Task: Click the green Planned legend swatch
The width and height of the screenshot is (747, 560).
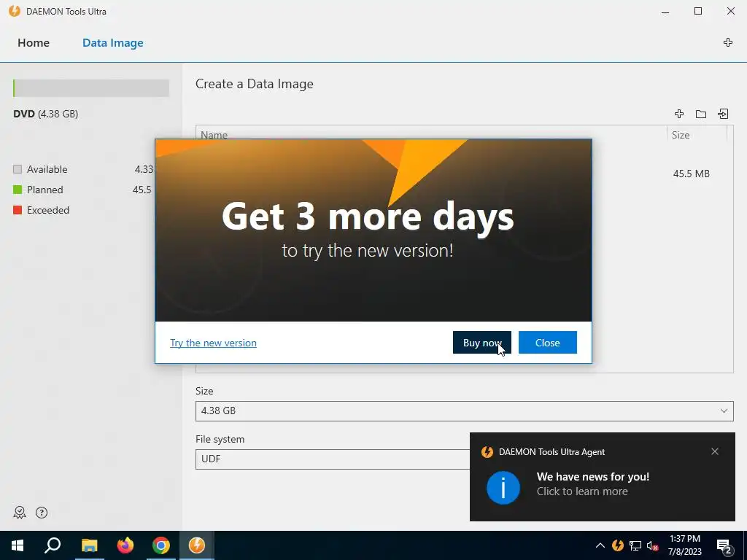Action: 18,190
